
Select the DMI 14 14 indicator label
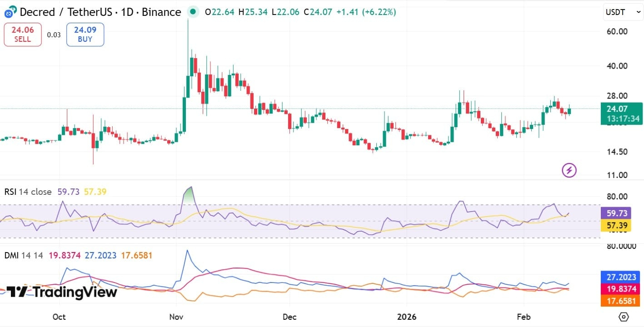coord(23,256)
